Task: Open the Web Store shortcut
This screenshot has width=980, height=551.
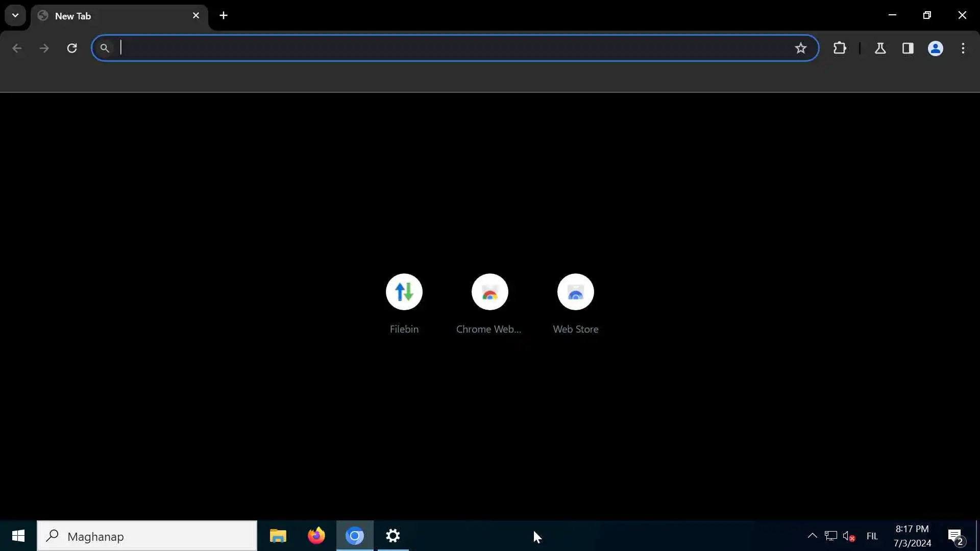Action: pos(575,292)
